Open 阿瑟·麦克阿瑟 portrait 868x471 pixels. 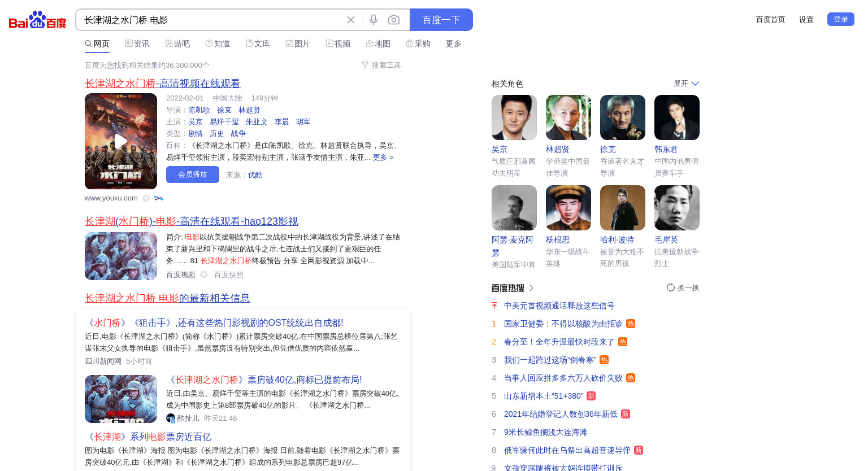tap(514, 208)
